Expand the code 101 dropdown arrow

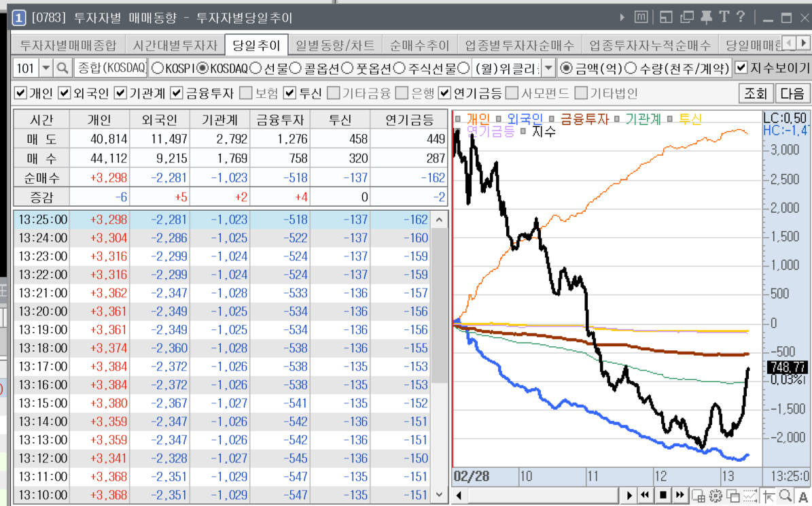pyautogui.click(x=46, y=68)
